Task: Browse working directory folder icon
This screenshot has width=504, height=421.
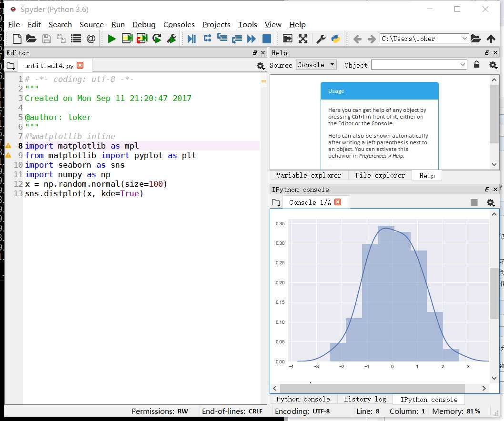Action: click(x=476, y=39)
